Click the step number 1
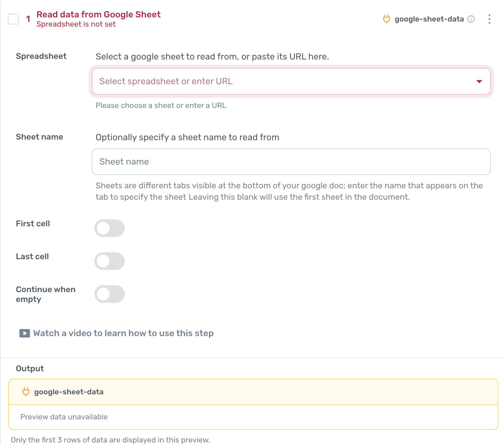 tap(28, 19)
